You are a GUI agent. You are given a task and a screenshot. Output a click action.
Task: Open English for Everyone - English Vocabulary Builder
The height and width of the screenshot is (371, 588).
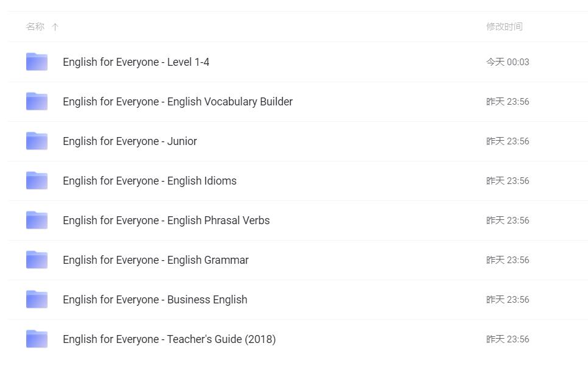tap(177, 102)
